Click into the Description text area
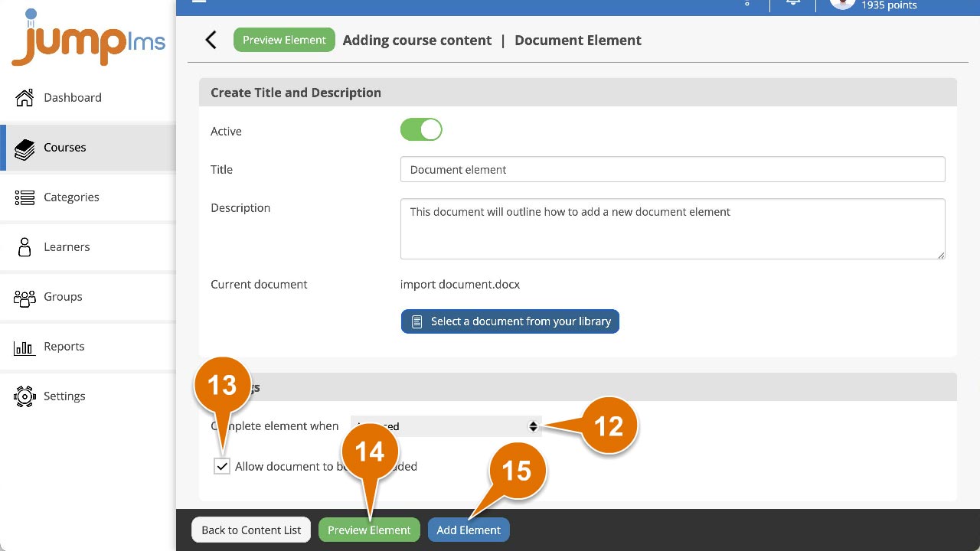Viewport: 980px width, 551px height. 672,229
